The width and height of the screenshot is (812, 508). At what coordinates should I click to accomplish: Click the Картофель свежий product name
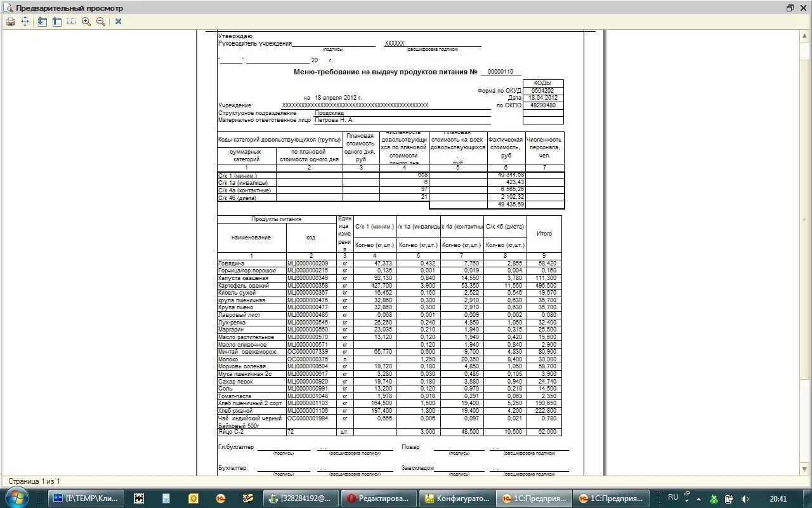point(244,286)
